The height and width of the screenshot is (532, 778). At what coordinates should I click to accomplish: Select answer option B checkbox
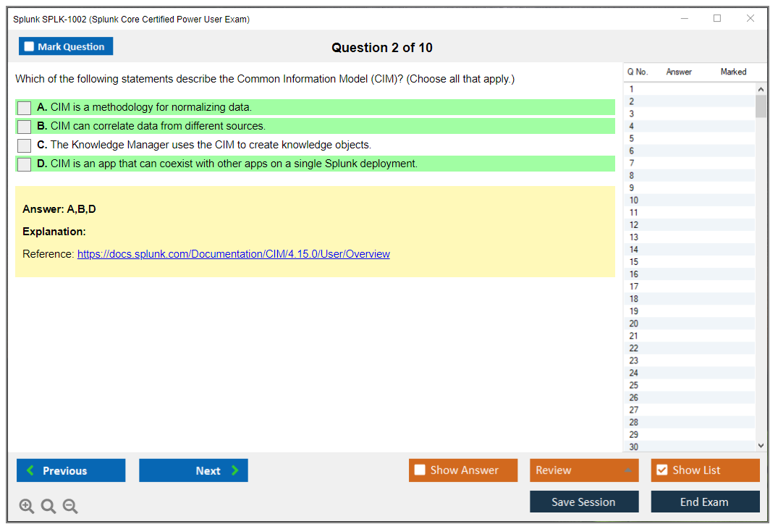[25, 127]
